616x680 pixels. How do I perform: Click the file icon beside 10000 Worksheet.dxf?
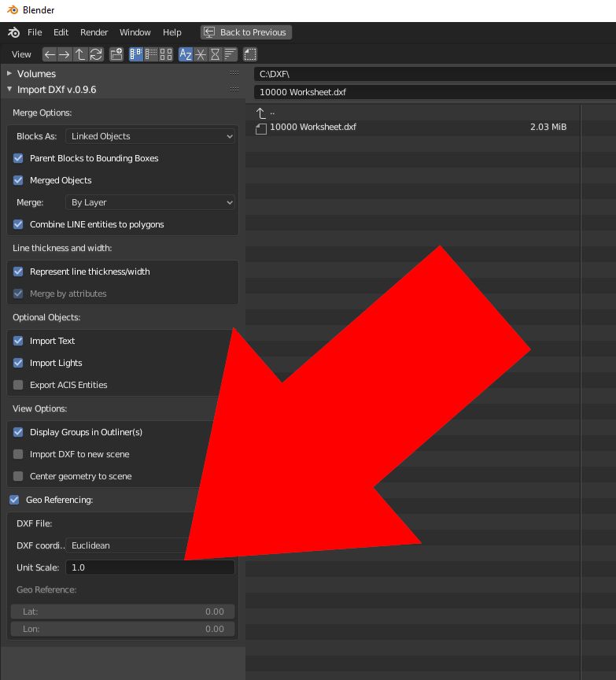point(261,128)
